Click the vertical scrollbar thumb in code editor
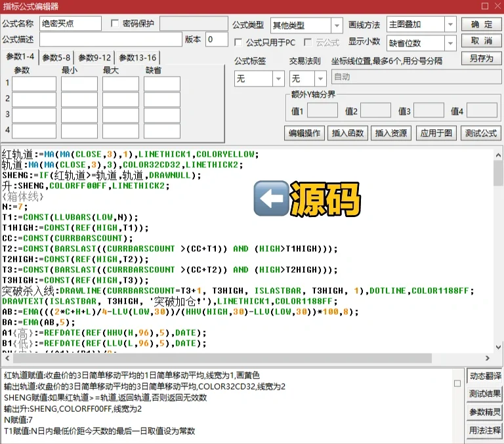Screen dimensions: 504x444 click(x=498, y=173)
